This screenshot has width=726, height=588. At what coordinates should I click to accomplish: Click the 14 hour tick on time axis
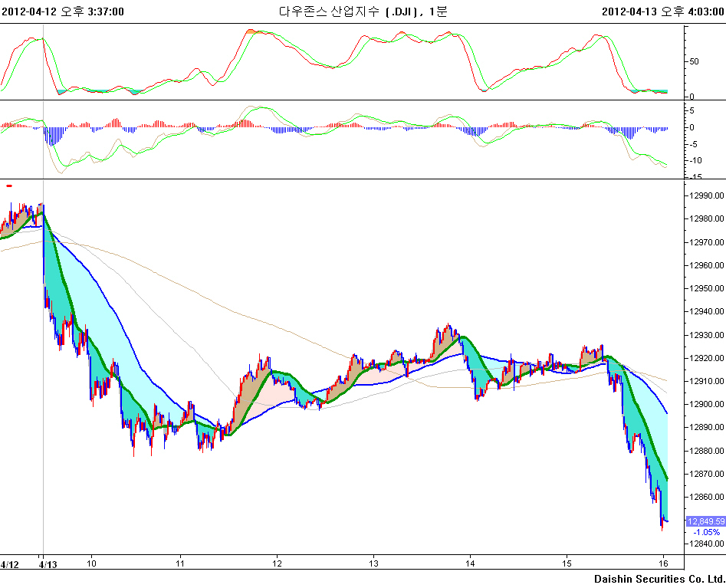tap(470, 564)
